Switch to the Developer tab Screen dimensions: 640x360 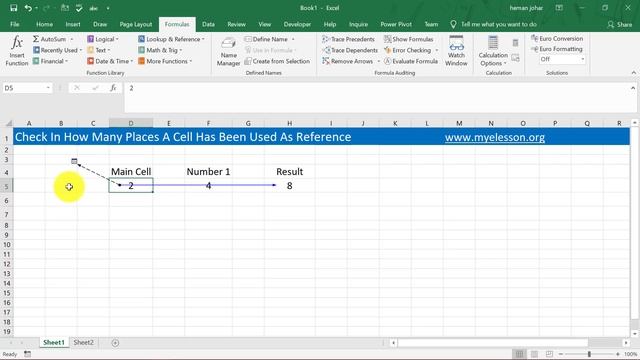point(297,24)
